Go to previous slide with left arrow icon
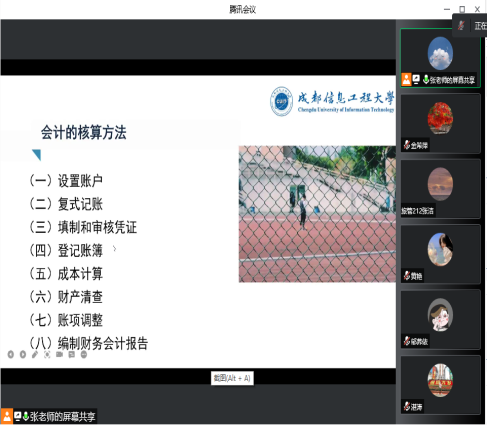487x425 pixels. [x=11, y=354]
